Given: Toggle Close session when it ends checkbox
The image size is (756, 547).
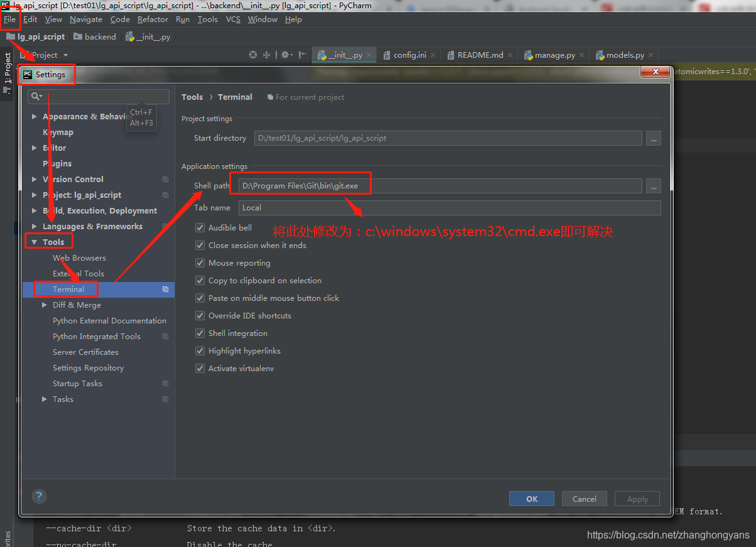Looking at the screenshot, I should 200,246.
